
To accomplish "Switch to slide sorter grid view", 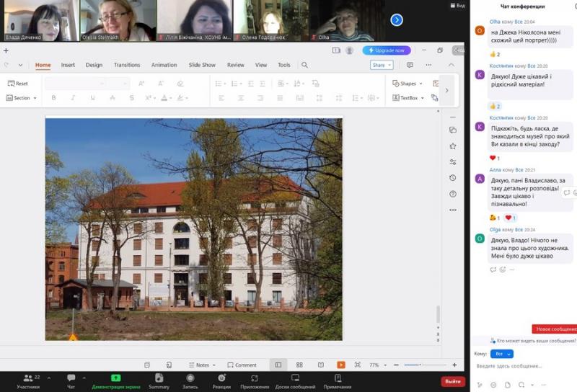I will [299, 365].
